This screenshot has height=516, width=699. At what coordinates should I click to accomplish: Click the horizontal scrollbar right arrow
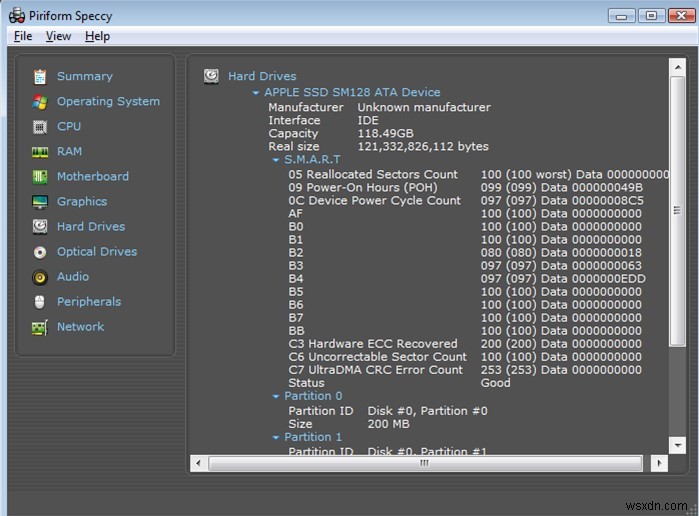659,464
